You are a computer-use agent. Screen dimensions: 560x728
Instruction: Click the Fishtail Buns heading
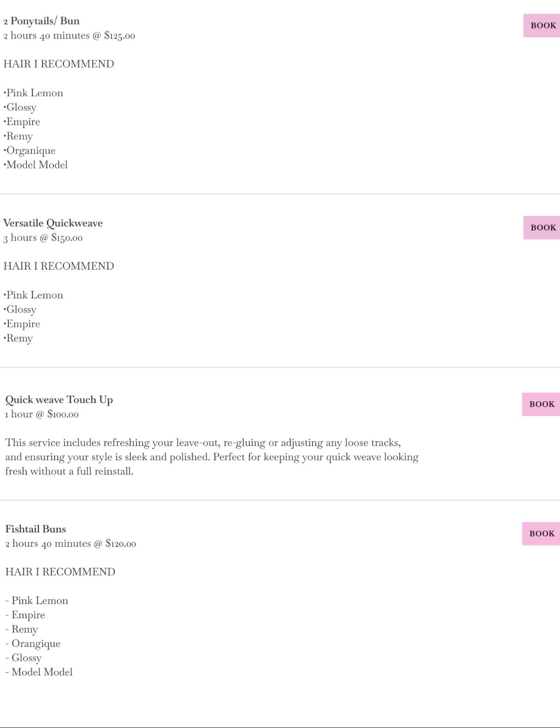pos(36,529)
